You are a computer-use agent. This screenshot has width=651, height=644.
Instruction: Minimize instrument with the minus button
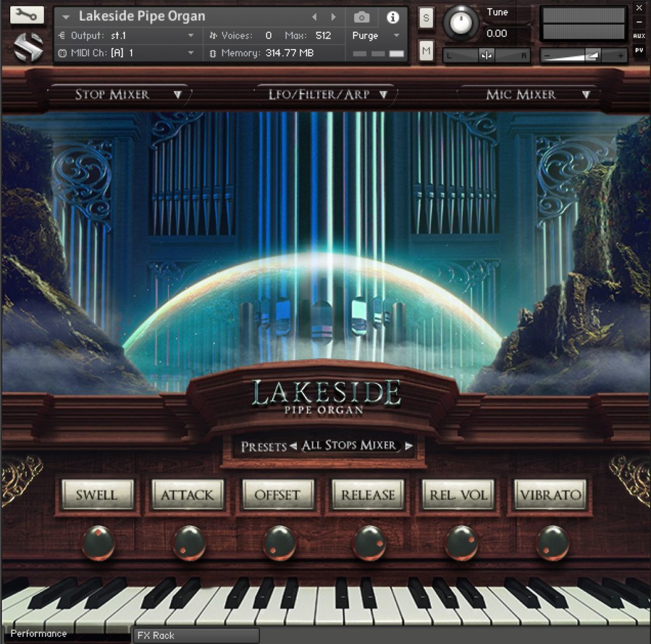click(639, 22)
